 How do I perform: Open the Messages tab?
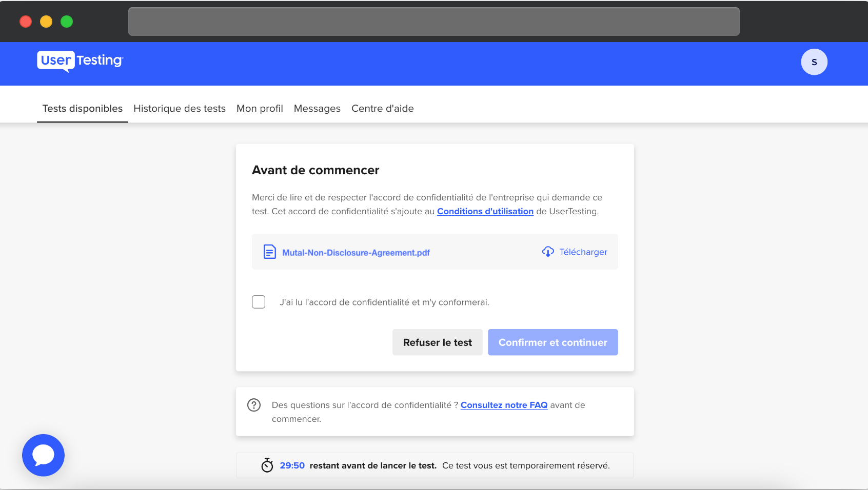pyautogui.click(x=317, y=109)
